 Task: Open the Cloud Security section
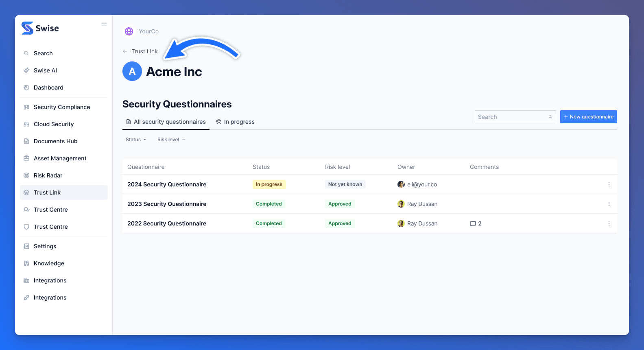(x=64, y=124)
